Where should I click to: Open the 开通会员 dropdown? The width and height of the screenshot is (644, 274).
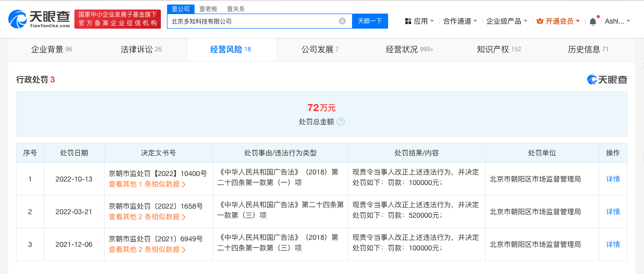tap(558, 21)
